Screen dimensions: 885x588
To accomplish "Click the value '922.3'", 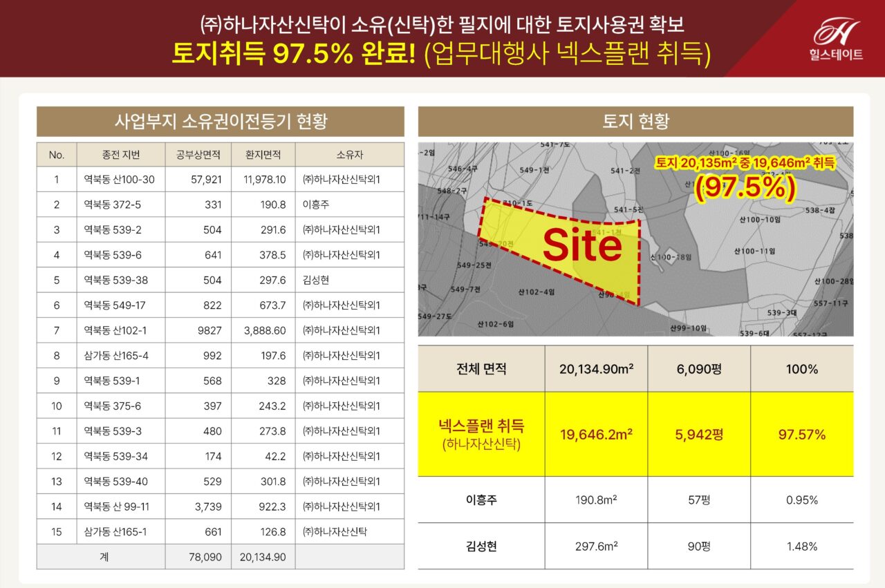I will 273,506.
